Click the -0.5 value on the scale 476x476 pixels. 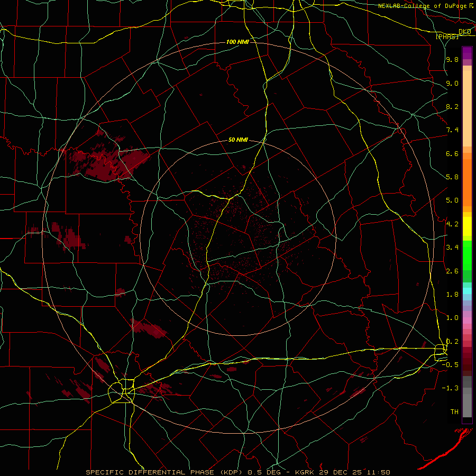tap(450, 365)
